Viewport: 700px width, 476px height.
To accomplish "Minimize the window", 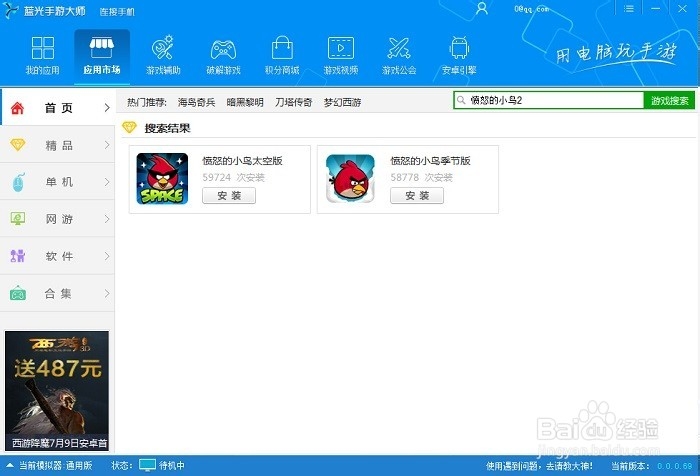I will (655, 8).
